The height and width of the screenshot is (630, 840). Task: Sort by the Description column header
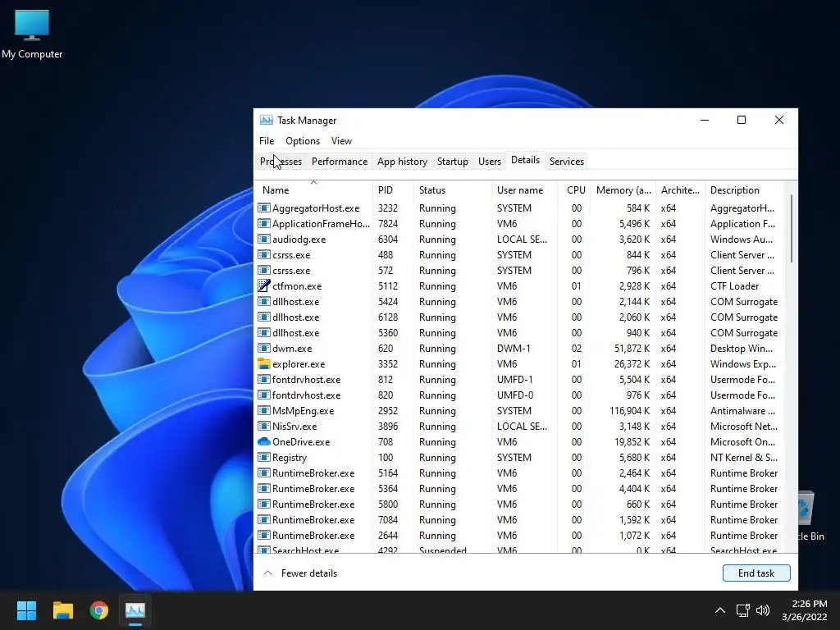(x=744, y=190)
